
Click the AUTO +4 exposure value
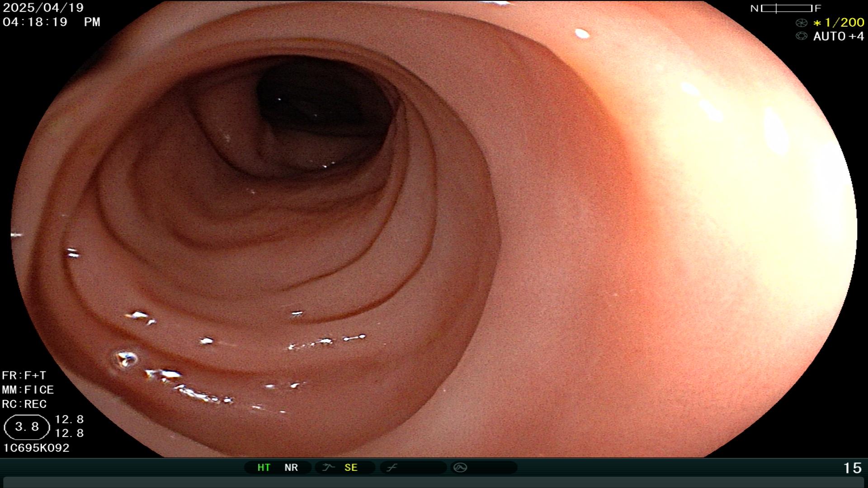point(839,36)
